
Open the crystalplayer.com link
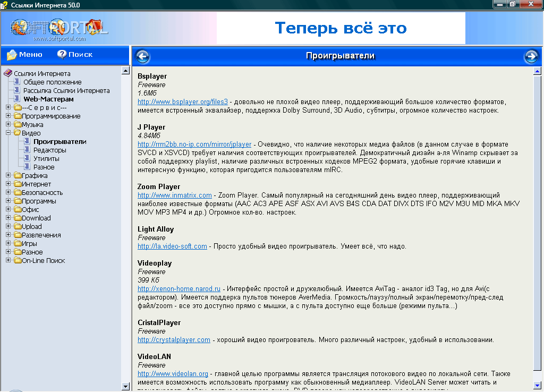click(174, 339)
